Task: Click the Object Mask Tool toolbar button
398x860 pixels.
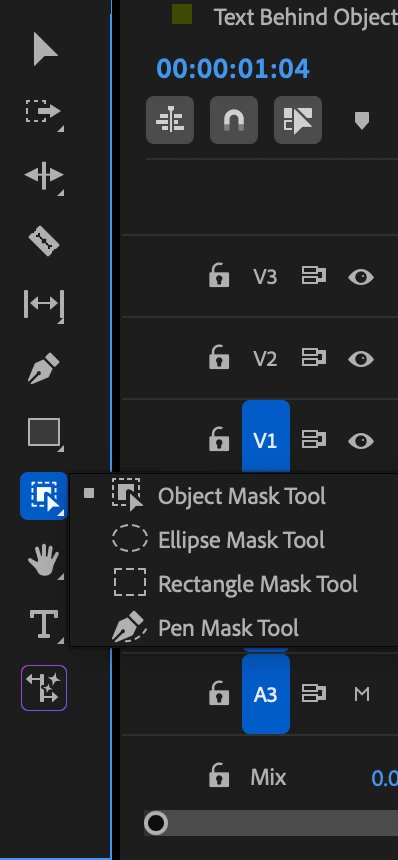Action: coord(44,496)
